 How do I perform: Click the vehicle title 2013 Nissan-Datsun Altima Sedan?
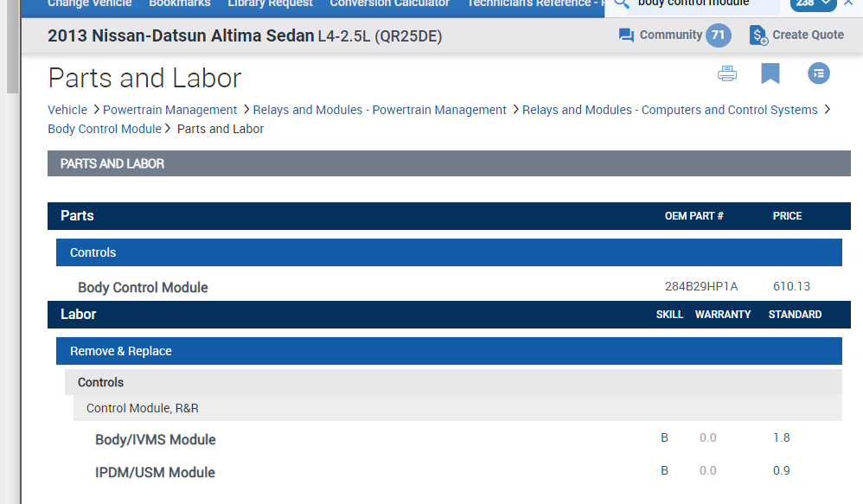(181, 35)
